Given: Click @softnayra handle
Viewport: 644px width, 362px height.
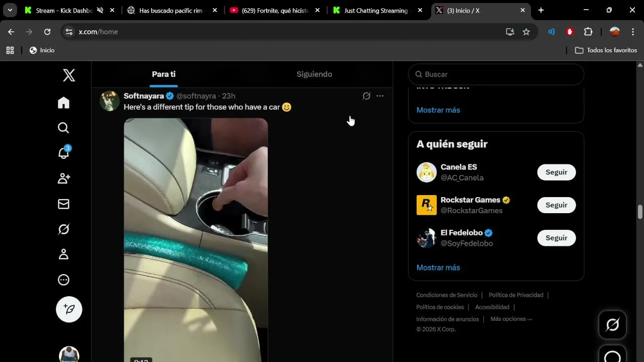Looking at the screenshot, I should tap(196, 96).
